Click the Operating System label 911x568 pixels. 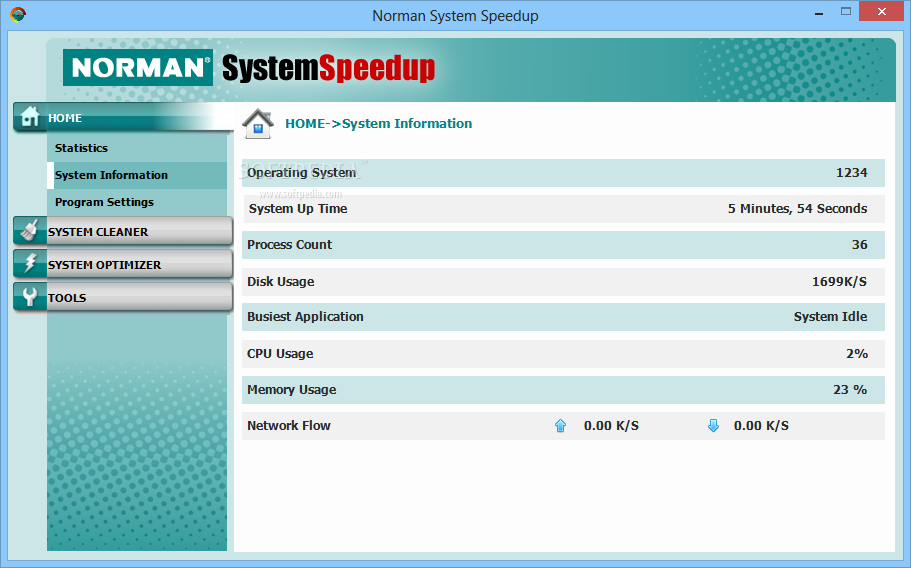coord(302,172)
